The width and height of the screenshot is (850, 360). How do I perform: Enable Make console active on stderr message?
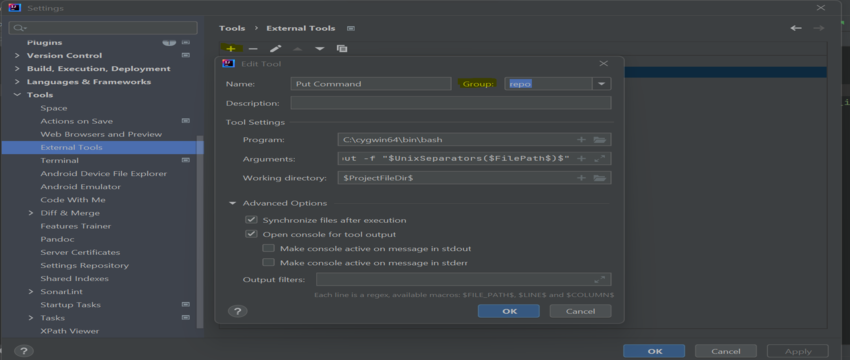pos(268,262)
